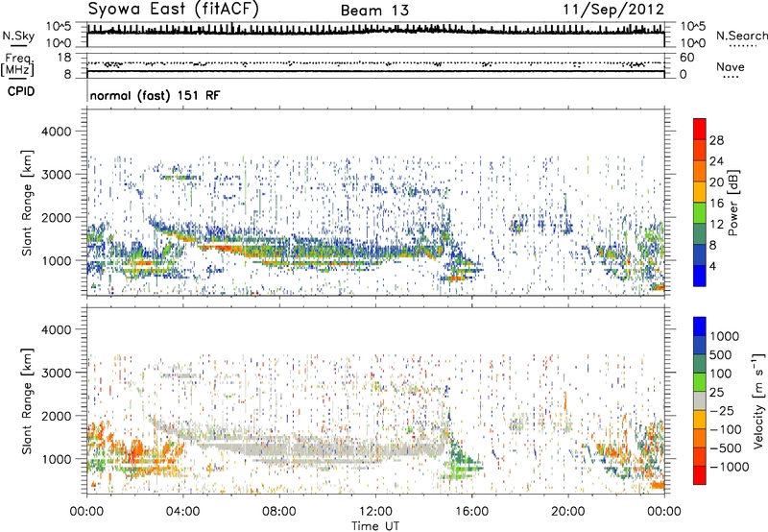
Task: Click the velocity panel 'Slant Range [km]' label
Action: [27, 400]
